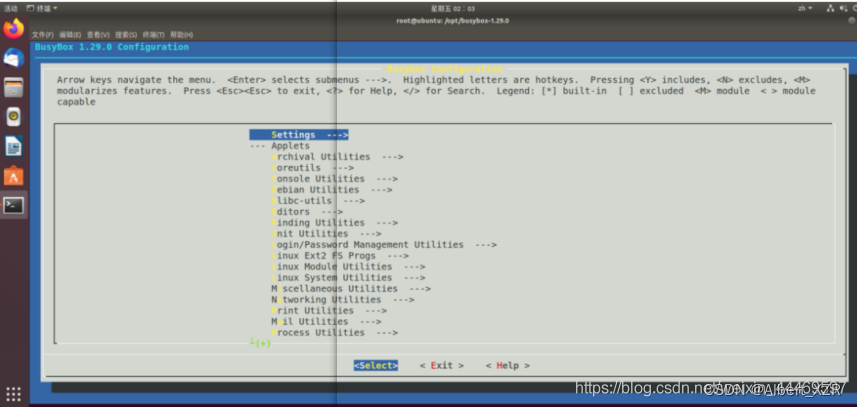Image resolution: width=857 pixels, height=407 pixels.
Task: Open the clock showing 星期五 02:03
Action: pyautogui.click(x=453, y=8)
